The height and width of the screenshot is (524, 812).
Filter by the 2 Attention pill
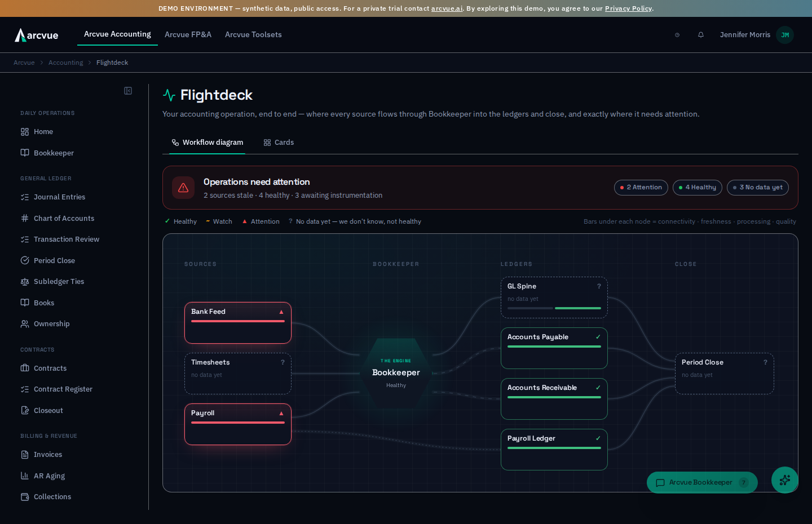coord(641,188)
